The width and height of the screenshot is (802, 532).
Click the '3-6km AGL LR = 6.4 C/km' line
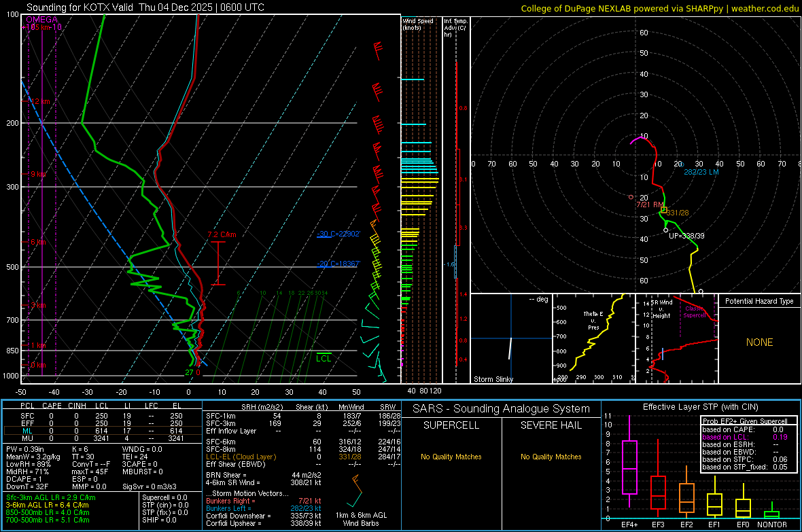(47, 505)
